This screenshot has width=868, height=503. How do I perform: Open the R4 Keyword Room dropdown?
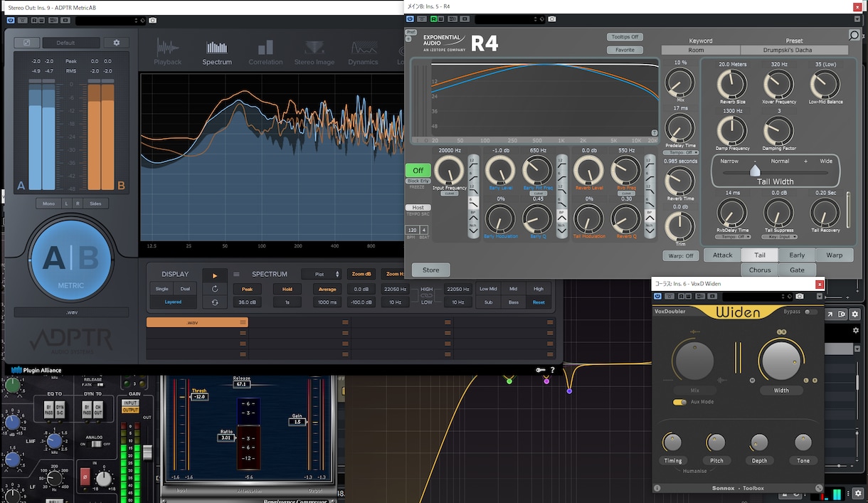pos(700,51)
